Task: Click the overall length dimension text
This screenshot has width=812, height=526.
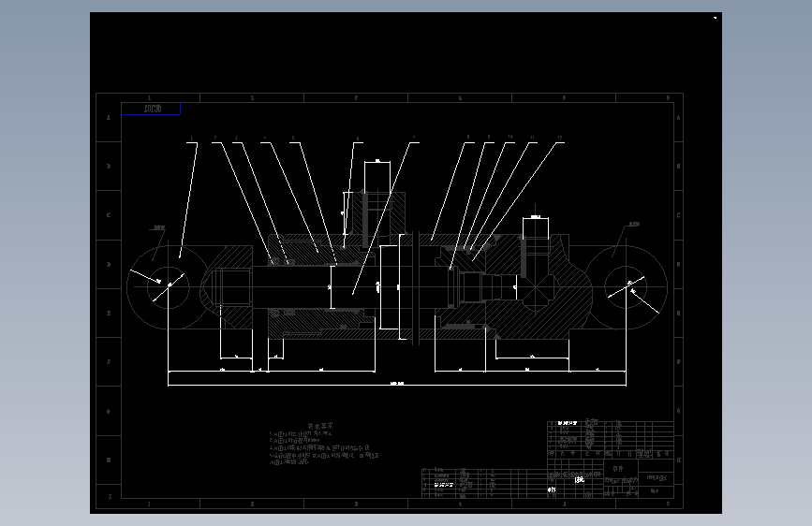Action: pos(397,383)
